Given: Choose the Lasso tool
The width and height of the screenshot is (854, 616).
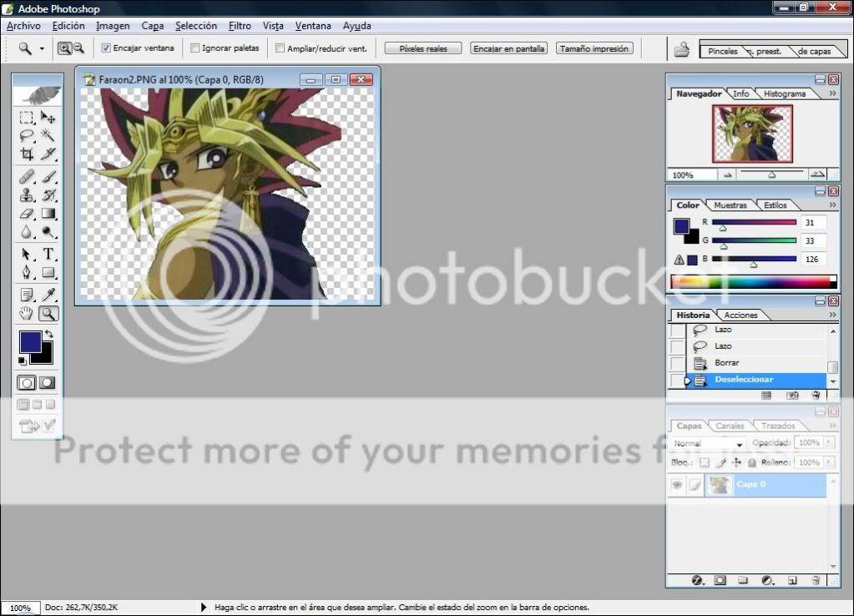Looking at the screenshot, I should 27,135.
